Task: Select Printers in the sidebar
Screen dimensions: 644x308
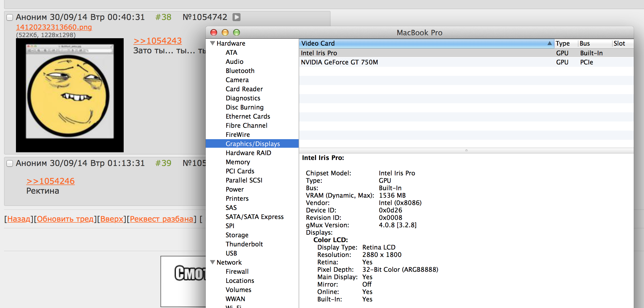Action: click(237, 198)
